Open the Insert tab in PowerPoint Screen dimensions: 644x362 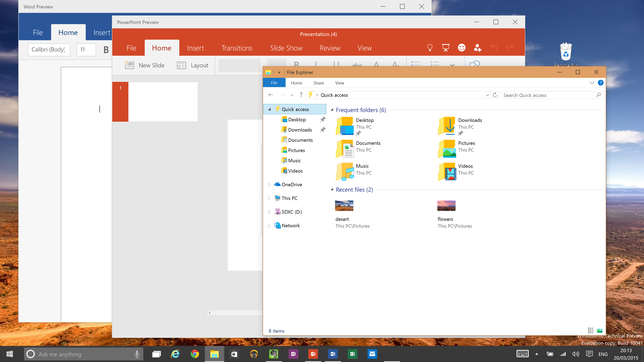[195, 48]
